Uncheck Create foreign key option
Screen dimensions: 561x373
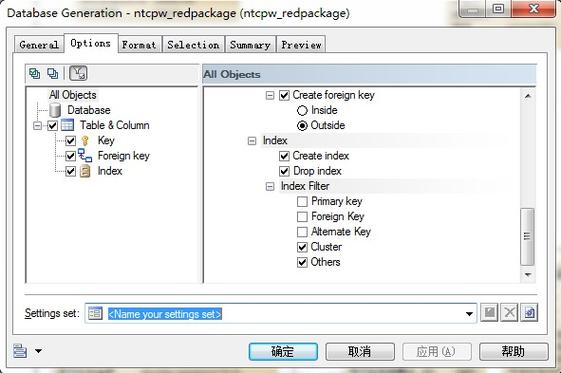point(284,95)
